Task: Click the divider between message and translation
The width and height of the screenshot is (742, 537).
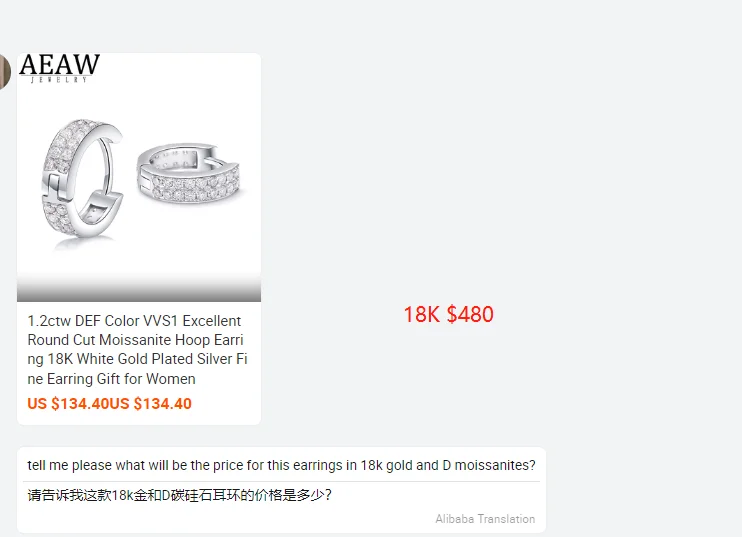Action: (x=281, y=482)
